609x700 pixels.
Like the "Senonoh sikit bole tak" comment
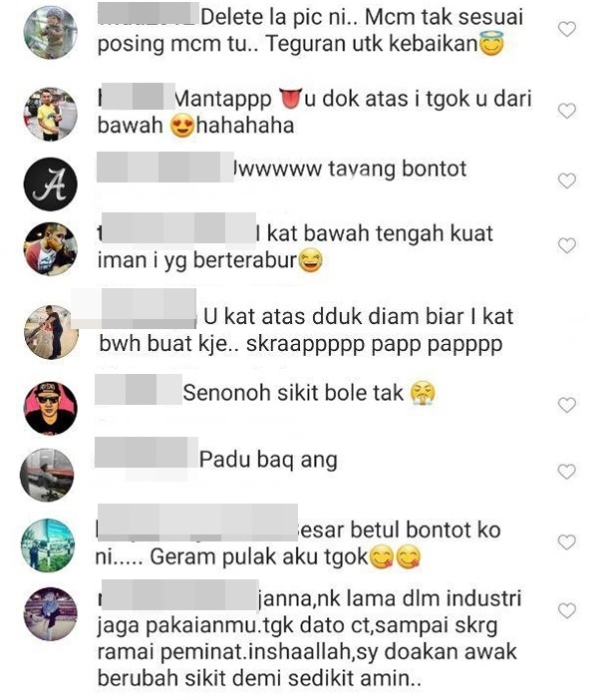click(566, 405)
